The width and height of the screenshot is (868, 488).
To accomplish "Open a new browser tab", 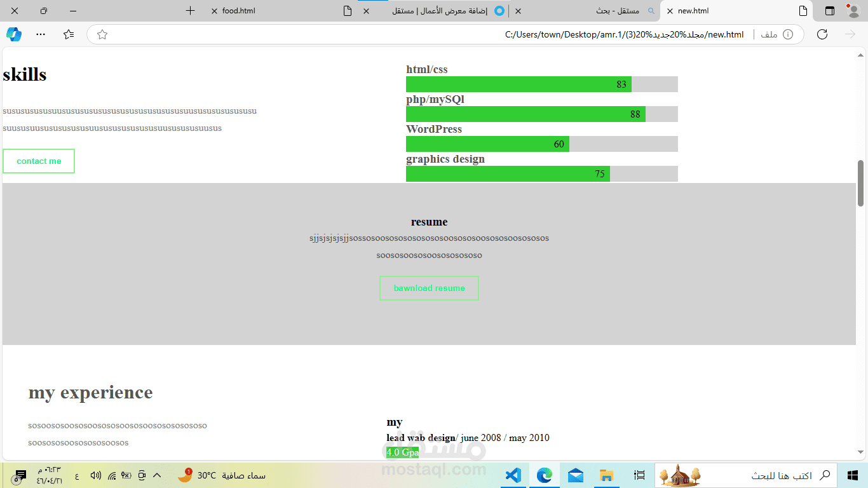I will (x=190, y=11).
